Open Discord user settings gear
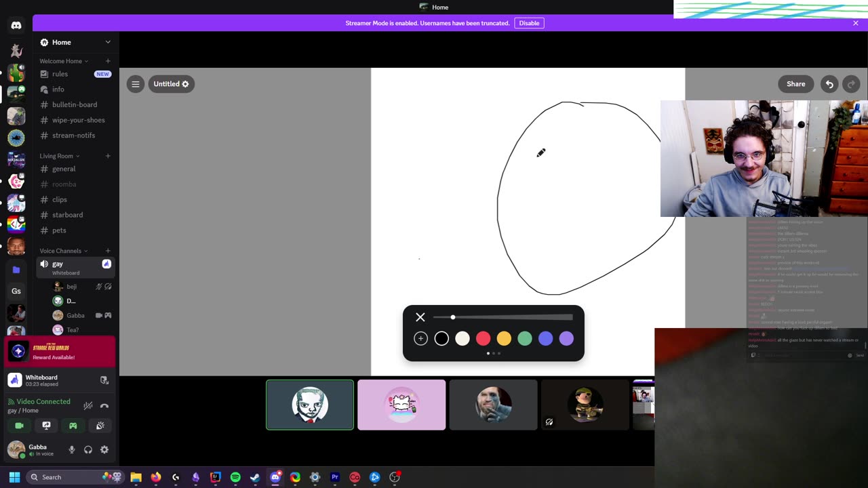The width and height of the screenshot is (868, 488). click(x=104, y=449)
